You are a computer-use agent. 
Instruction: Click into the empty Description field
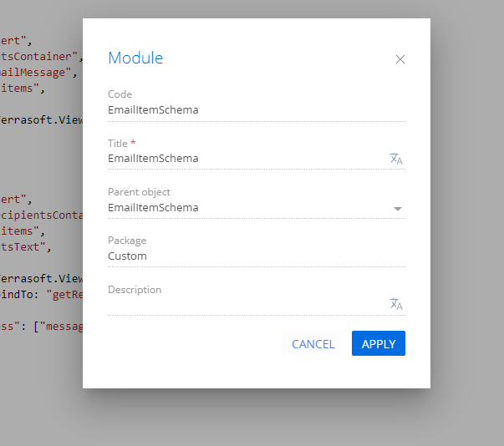click(247, 304)
